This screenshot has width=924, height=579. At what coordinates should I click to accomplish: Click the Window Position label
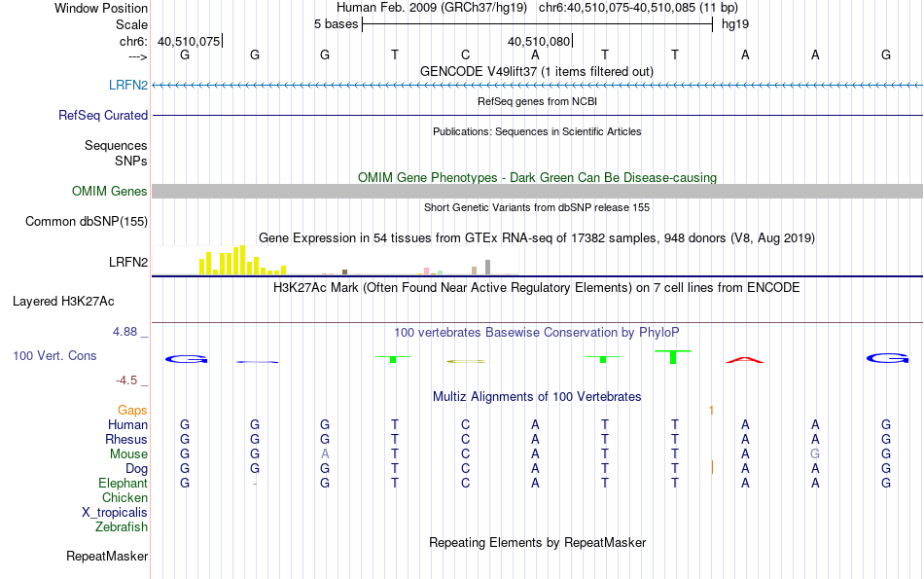101,8
